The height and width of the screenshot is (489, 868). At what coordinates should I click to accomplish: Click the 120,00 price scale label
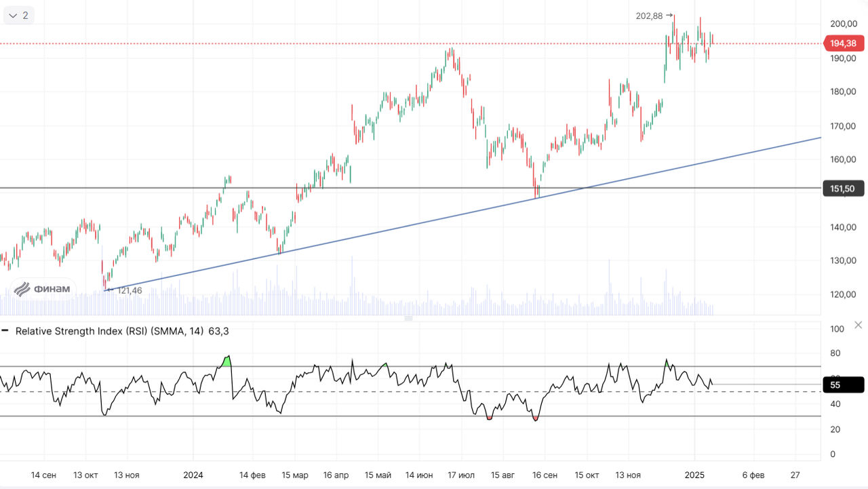843,294
